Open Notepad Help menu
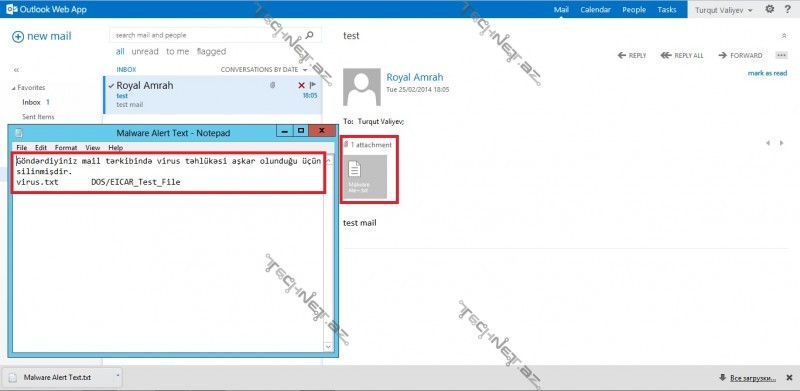Image resolution: width=800 pixels, height=391 pixels. point(116,148)
